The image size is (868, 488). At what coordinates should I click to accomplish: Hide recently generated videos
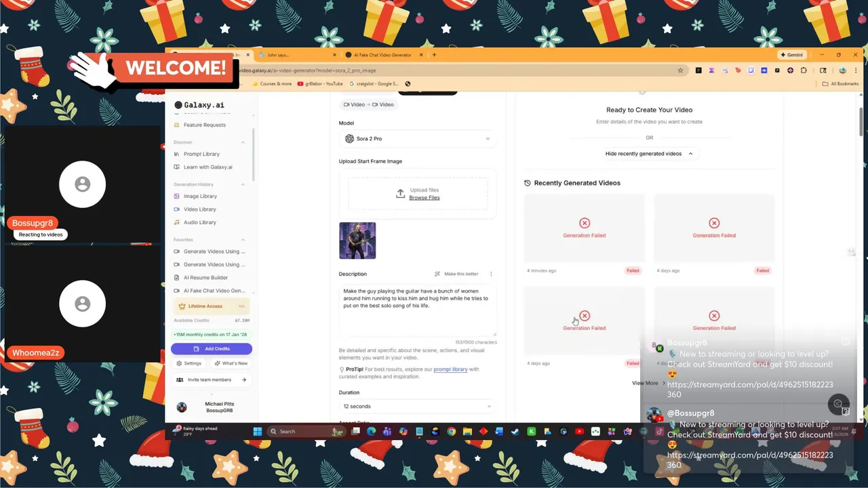click(649, 153)
